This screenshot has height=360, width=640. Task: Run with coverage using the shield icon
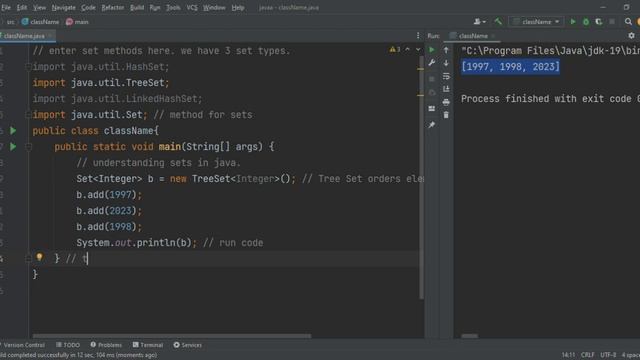pos(599,22)
